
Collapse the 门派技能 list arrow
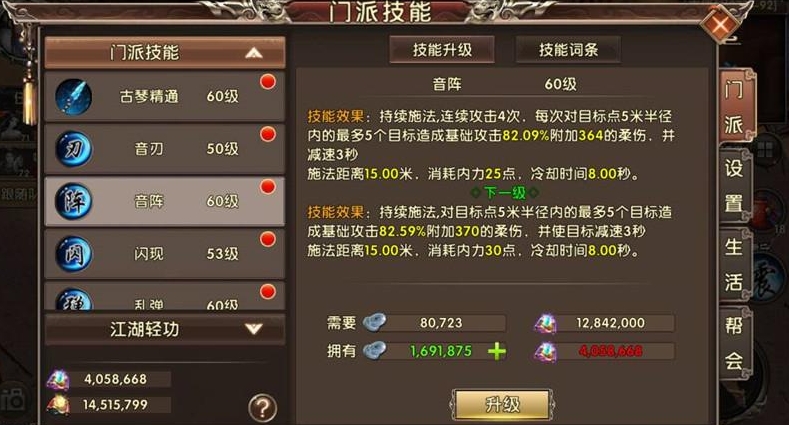coord(254,52)
